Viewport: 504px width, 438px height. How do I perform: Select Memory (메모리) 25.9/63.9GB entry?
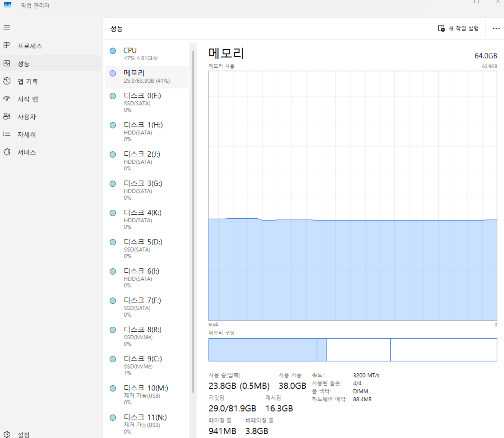point(146,76)
